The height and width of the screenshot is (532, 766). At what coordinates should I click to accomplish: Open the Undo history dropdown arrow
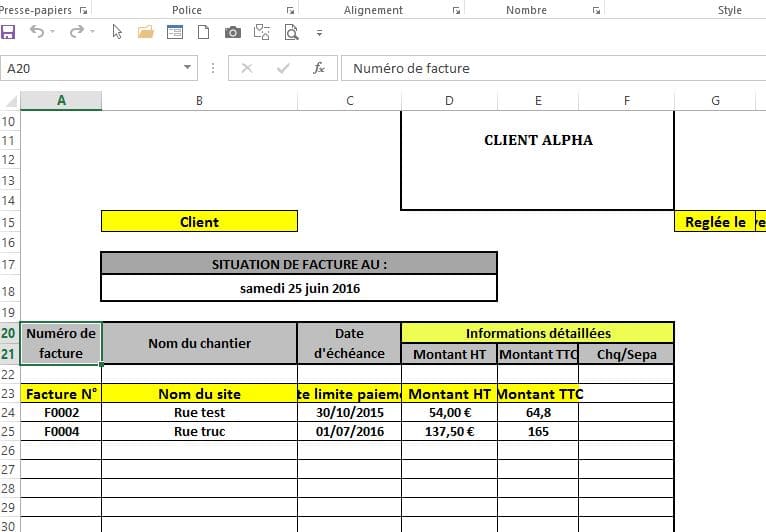coord(53,32)
